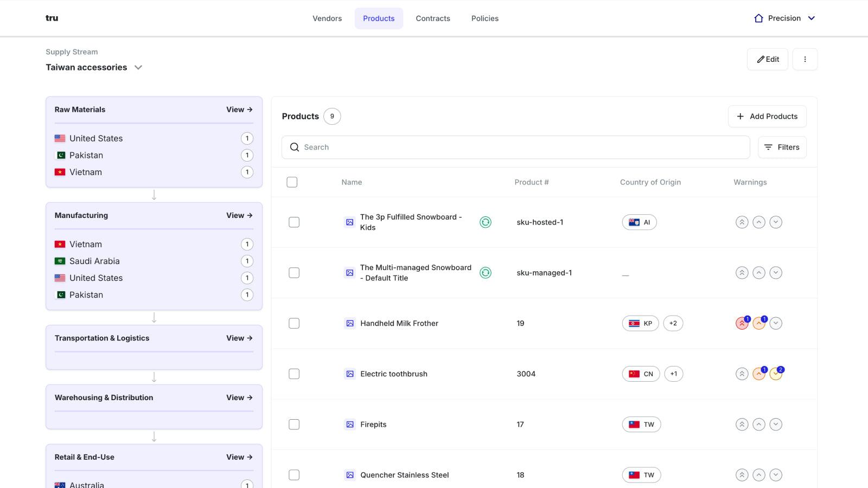Screen dimensions: 868x488
Task: Click the red high-severity warning icon for Handheld Milk Frother
Action: (742, 324)
